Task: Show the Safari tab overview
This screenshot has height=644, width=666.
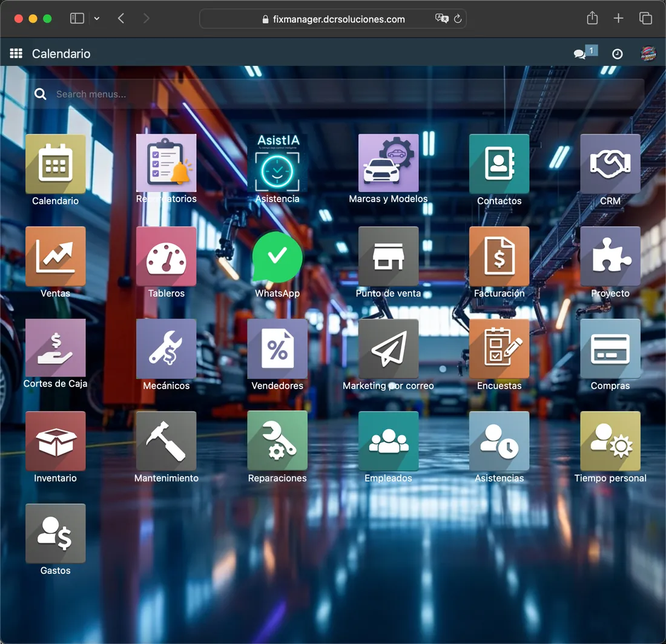Action: click(x=645, y=18)
